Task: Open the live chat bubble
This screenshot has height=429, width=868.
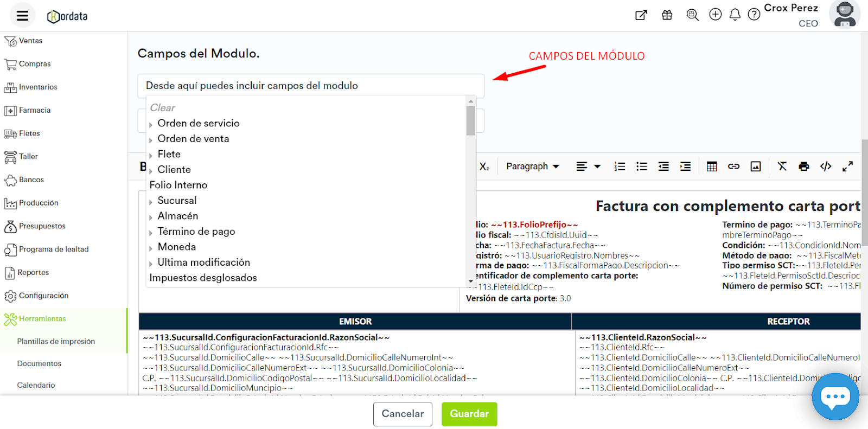Action: 835,396
